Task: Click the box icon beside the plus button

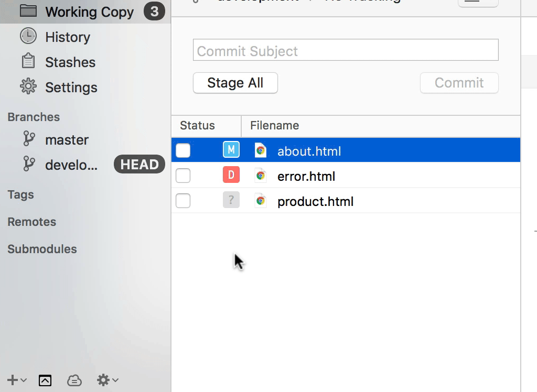Action: [45, 380]
